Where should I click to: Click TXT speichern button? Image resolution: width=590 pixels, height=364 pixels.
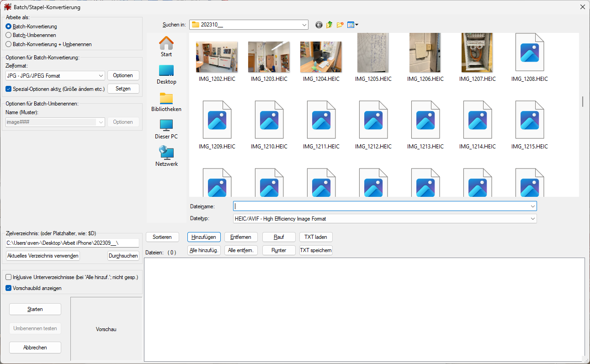(x=316, y=250)
